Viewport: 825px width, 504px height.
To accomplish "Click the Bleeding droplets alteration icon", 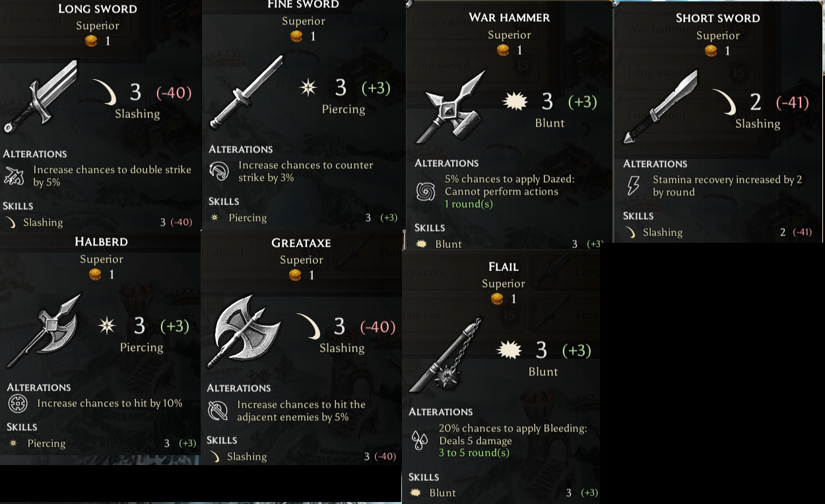I will coord(419,441).
